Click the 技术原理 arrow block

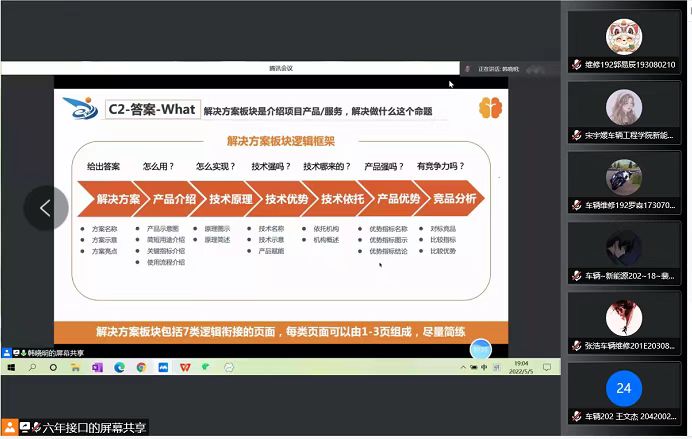pyautogui.click(x=230, y=199)
